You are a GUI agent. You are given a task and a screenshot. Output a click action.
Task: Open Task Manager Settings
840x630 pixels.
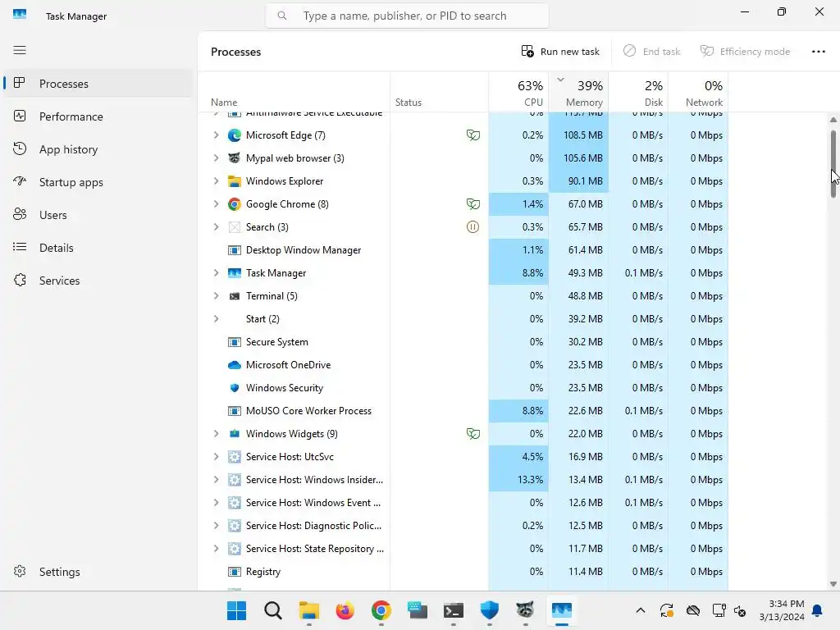click(x=98, y=572)
